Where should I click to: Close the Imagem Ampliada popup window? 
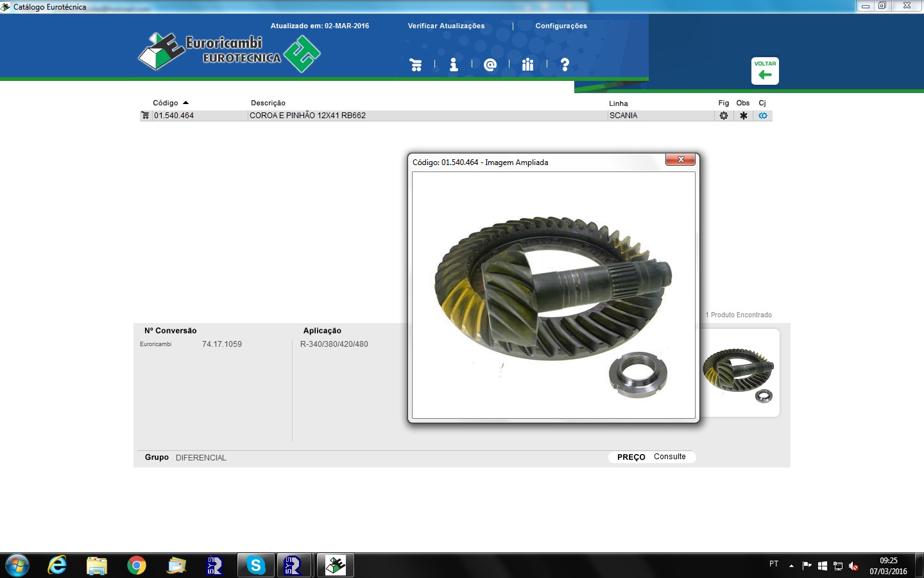point(680,159)
